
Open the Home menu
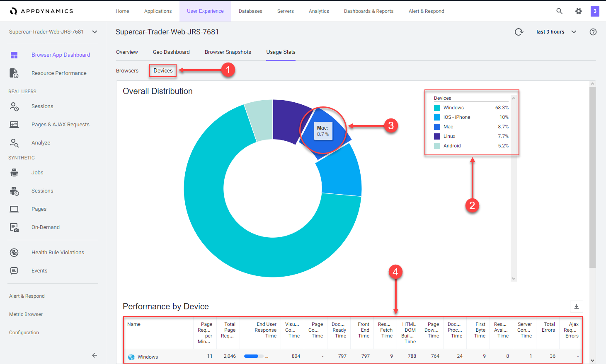(122, 11)
